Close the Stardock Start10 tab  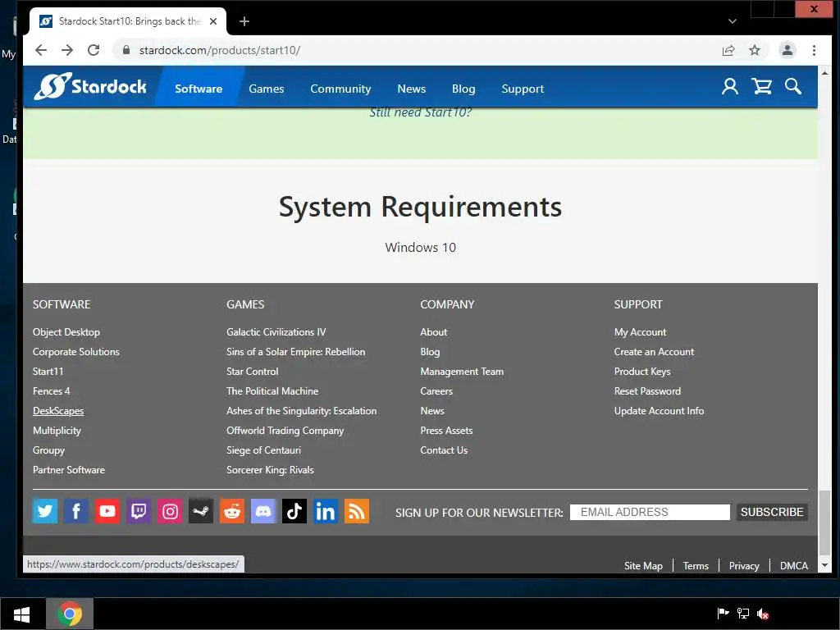[213, 21]
